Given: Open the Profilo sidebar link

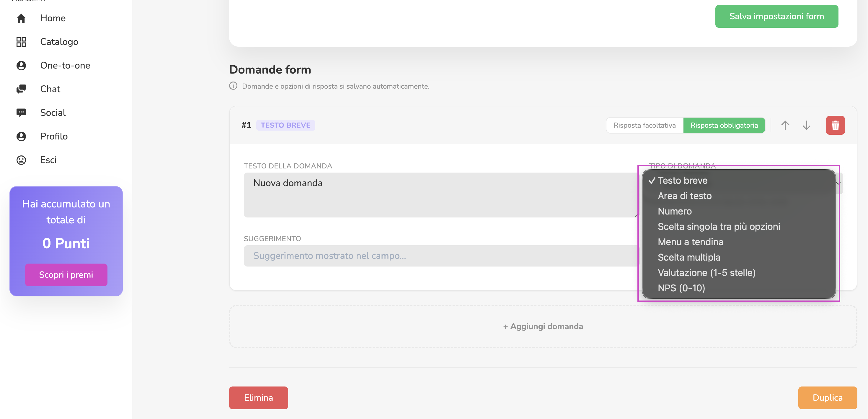Looking at the screenshot, I should click(x=54, y=136).
